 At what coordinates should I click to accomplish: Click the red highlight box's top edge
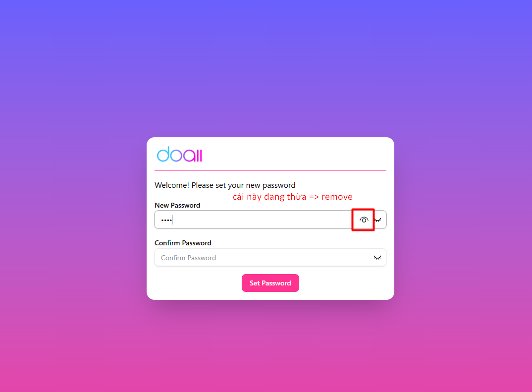(x=363, y=210)
